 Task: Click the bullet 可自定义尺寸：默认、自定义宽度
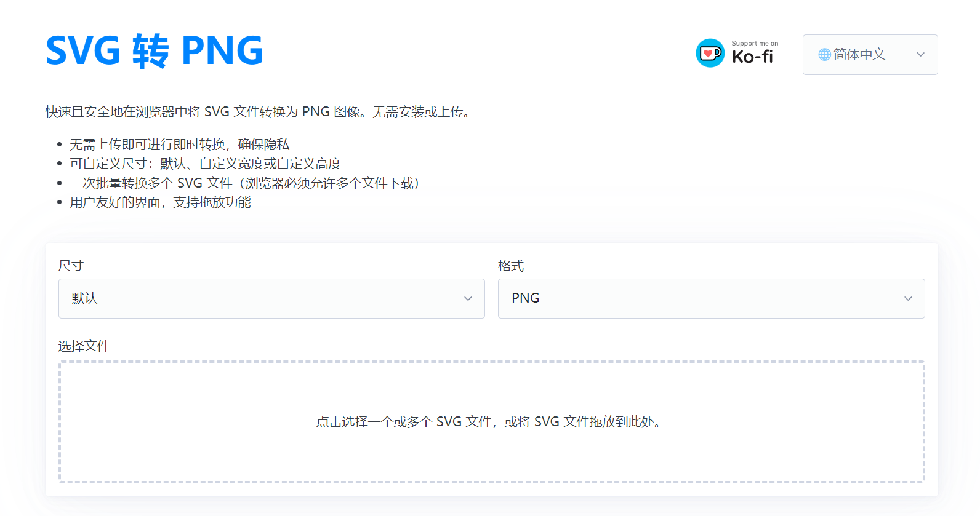[x=205, y=164]
